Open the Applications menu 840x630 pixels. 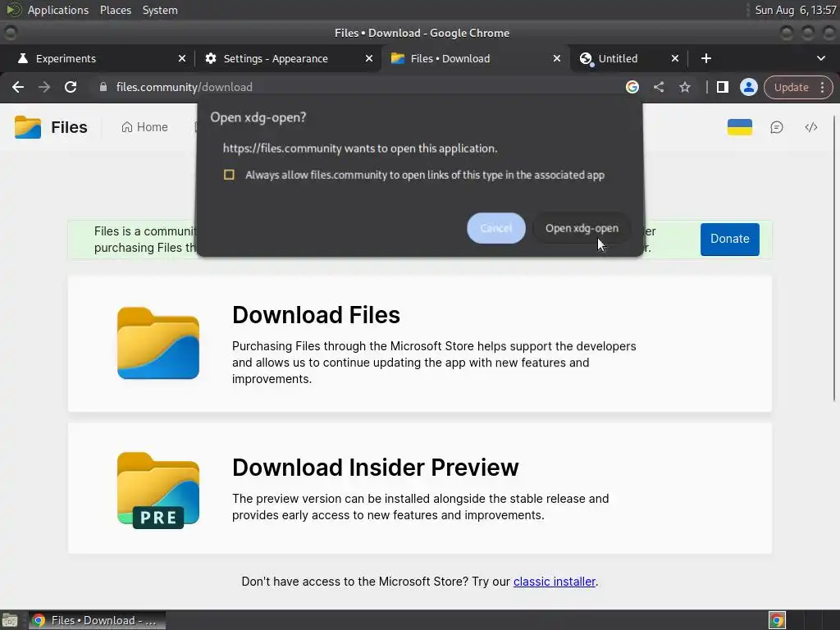point(58,10)
